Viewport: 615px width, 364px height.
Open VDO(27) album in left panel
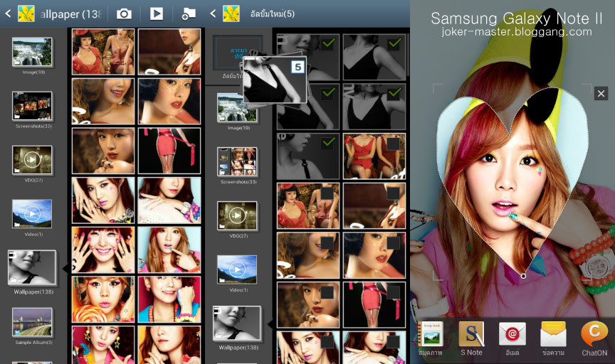(x=32, y=160)
